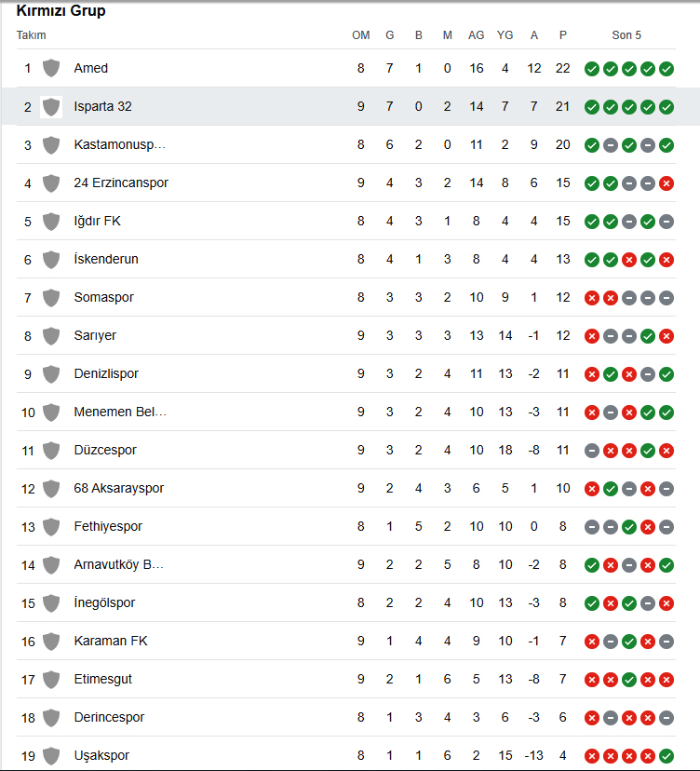Click the Son 5 column header
The image size is (700, 771).
[626, 34]
